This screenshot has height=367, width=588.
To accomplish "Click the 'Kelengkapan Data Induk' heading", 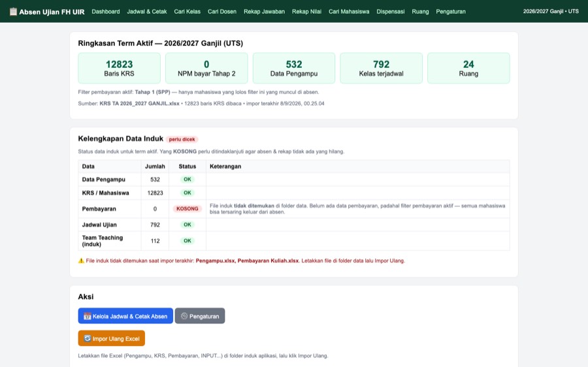I will tap(120, 138).
